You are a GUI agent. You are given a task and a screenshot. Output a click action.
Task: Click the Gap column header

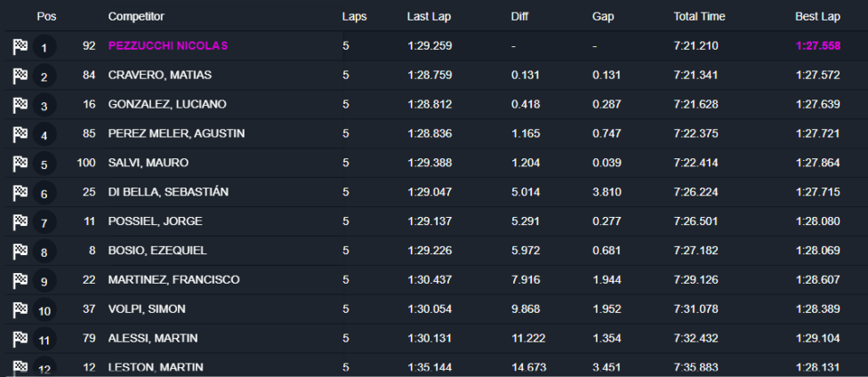pos(602,17)
